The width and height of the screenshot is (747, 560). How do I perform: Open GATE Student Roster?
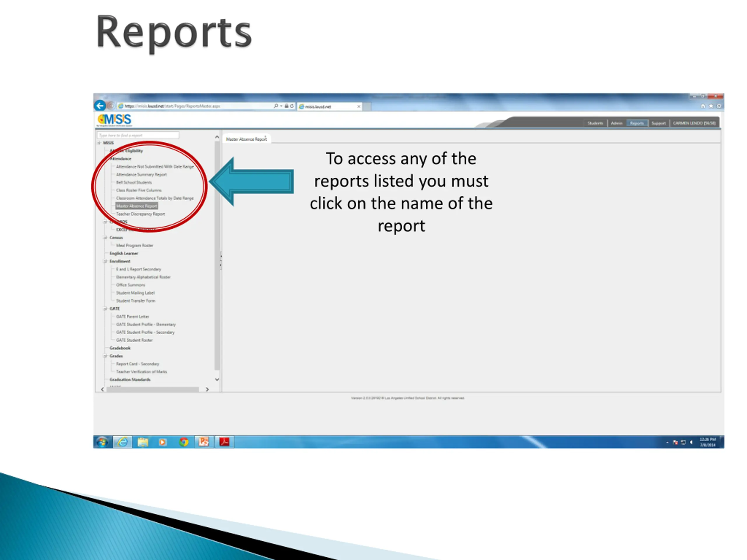tap(135, 340)
